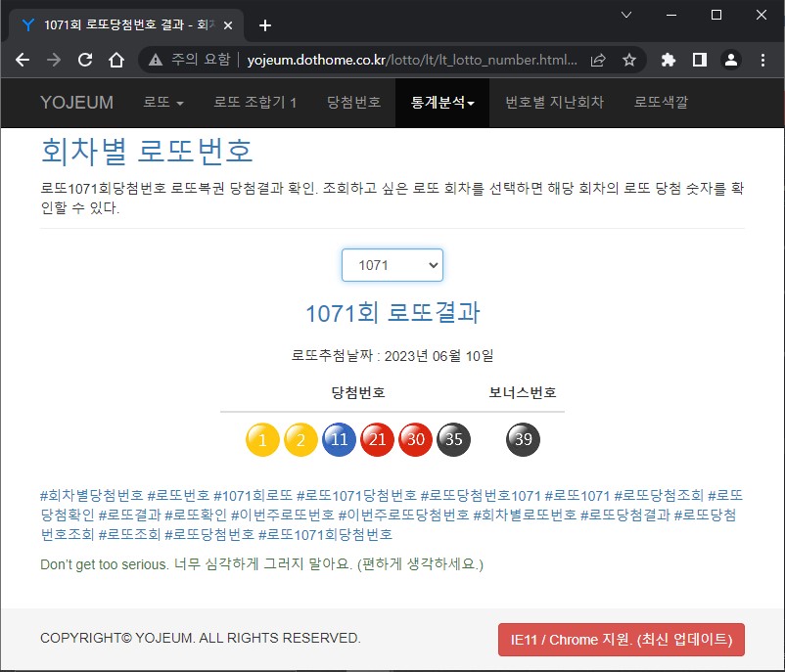The height and width of the screenshot is (672, 785).
Task: Bookmark the page with the star icon
Action: [629, 60]
